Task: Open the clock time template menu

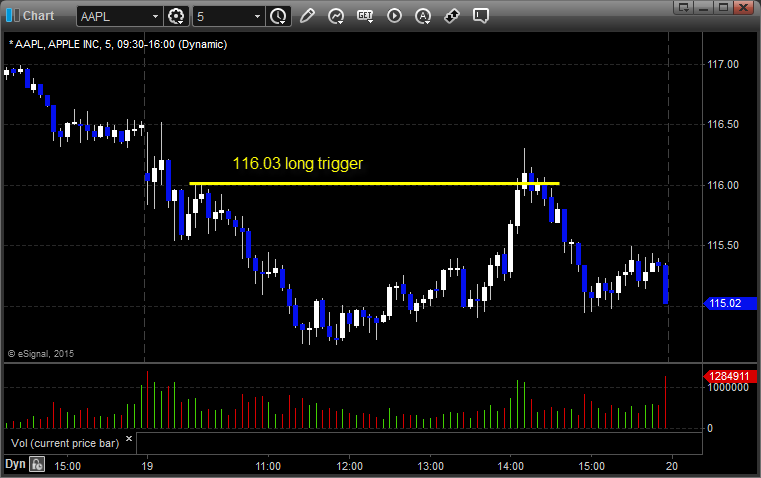Action: 279,16
